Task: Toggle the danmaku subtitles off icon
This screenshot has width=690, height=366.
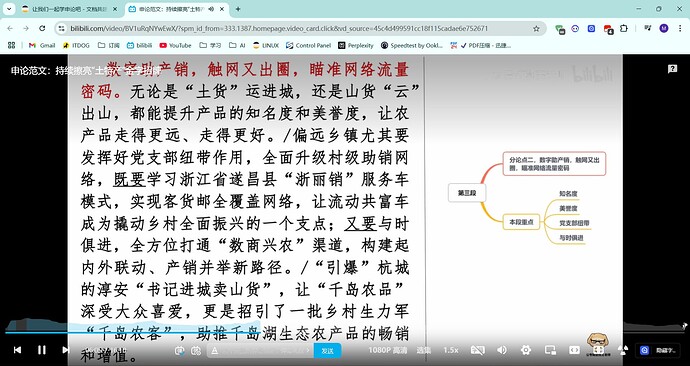Action: (477, 350)
